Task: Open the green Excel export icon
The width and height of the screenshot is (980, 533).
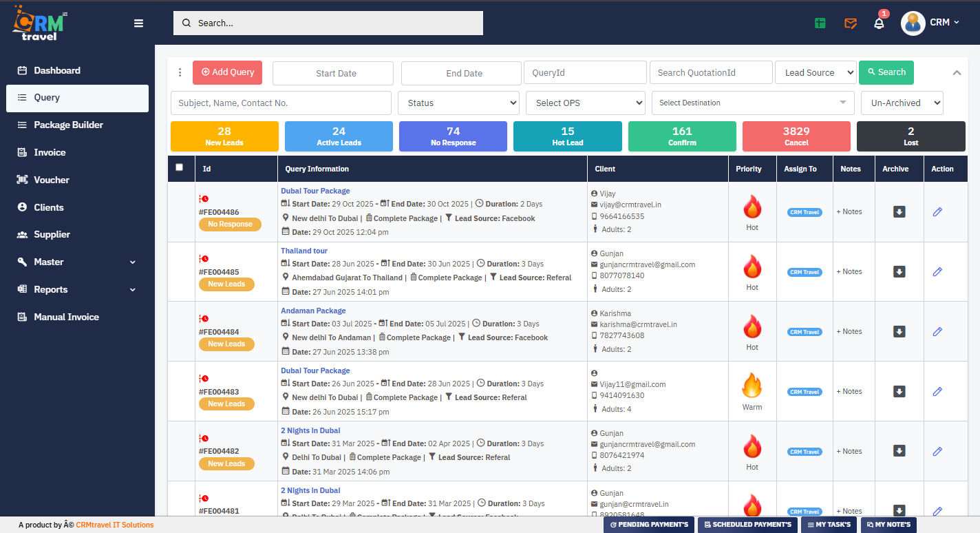Action: pyautogui.click(x=819, y=23)
